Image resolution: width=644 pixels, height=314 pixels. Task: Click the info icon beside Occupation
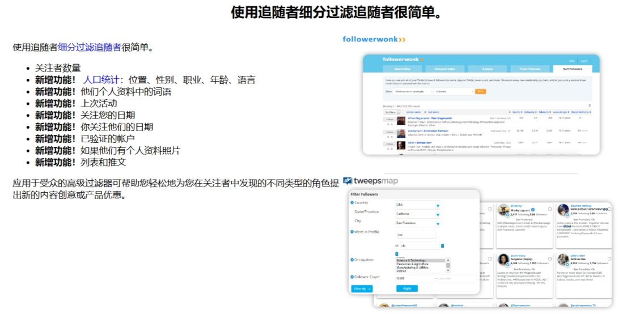coord(352,260)
